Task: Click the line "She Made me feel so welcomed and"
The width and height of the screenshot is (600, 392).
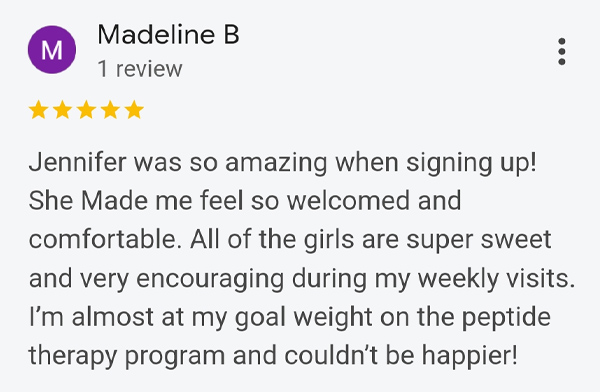Action: [x=245, y=201]
